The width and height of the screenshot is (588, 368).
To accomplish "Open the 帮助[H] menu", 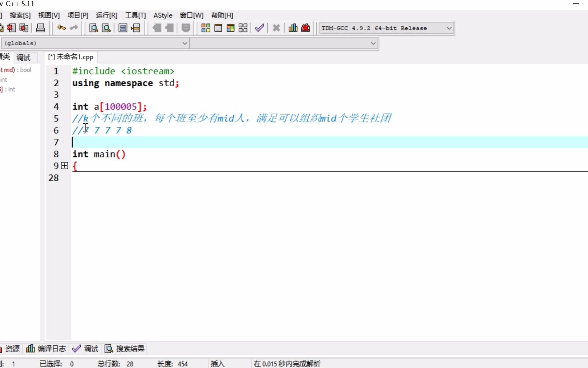I will (x=222, y=15).
